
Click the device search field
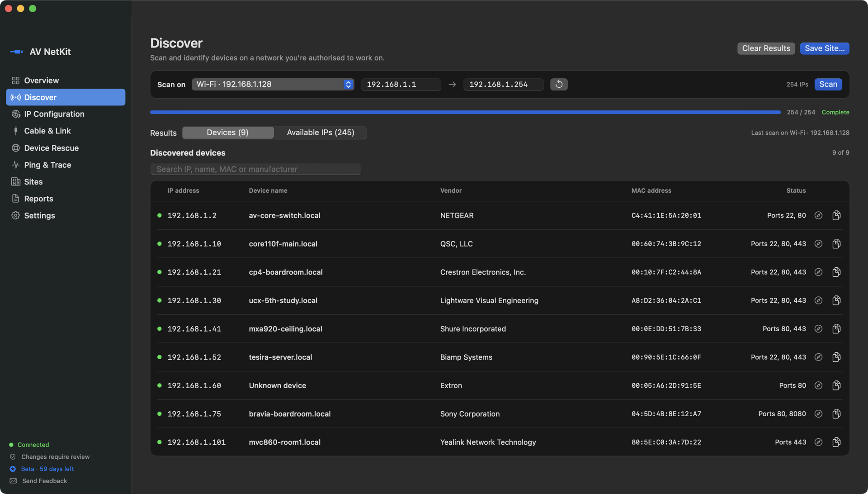(x=255, y=169)
